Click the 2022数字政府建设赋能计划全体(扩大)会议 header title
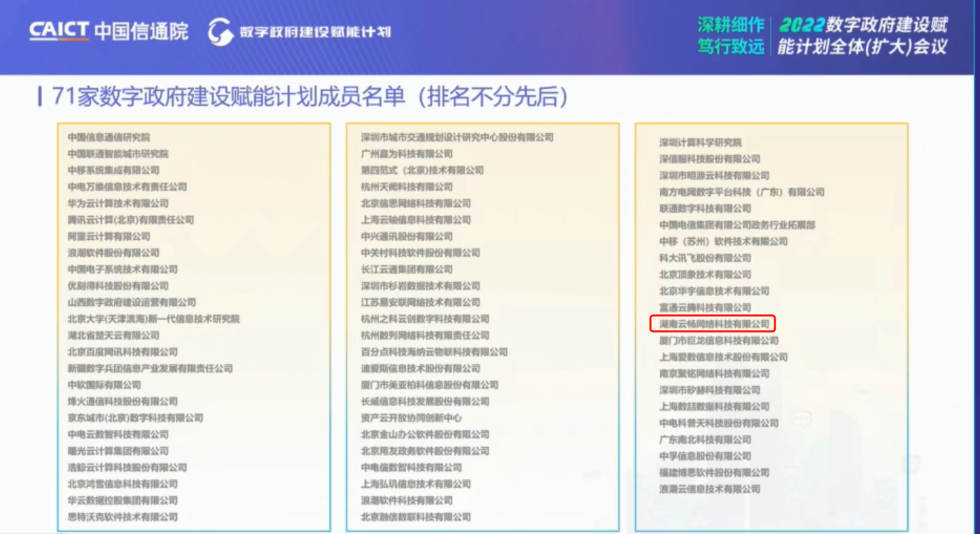Viewport: 980px width, 534px height. 862,36
